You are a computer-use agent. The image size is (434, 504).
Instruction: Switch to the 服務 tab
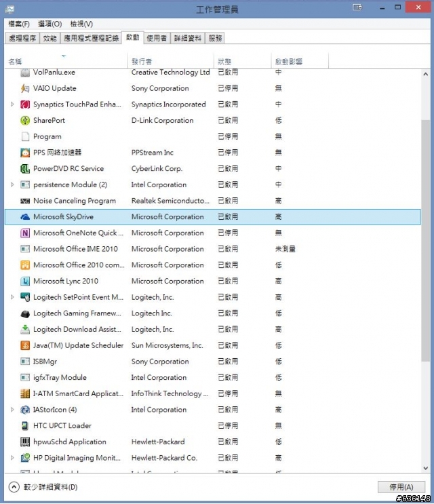[215, 38]
